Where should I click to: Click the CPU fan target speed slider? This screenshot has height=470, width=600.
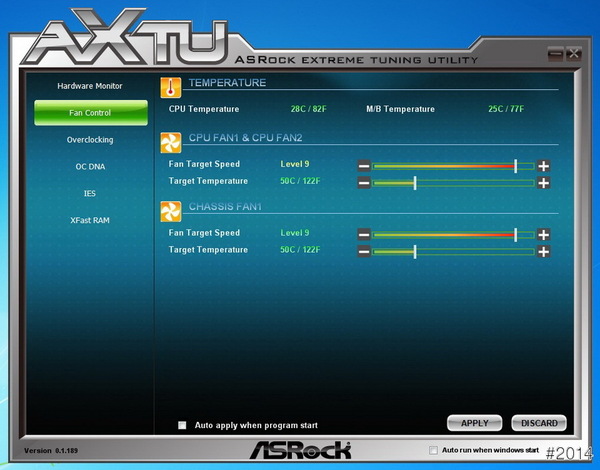pos(453,166)
